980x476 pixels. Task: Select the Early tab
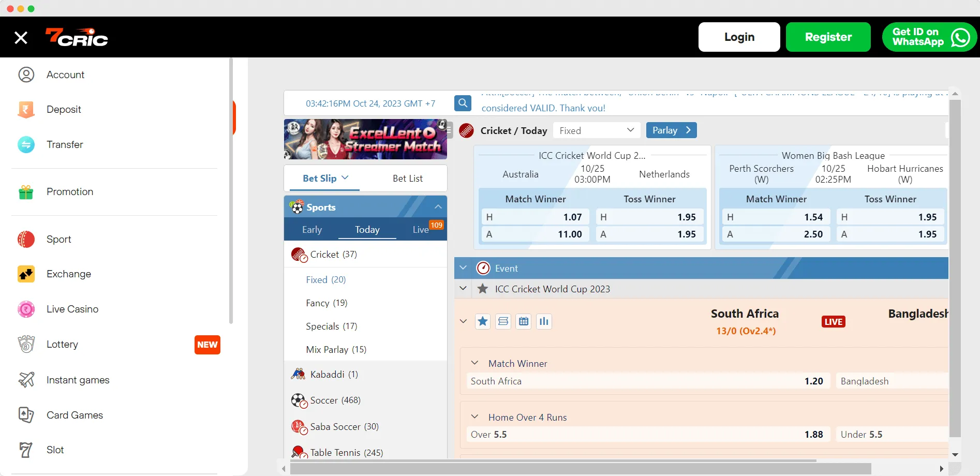(312, 230)
